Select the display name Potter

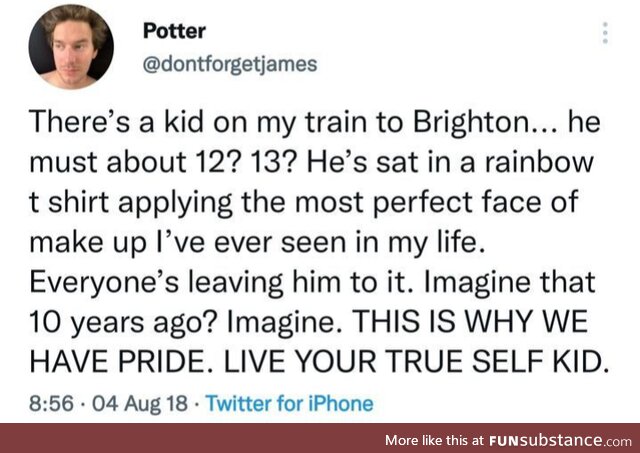pyautogui.click(x=174, y=31)
